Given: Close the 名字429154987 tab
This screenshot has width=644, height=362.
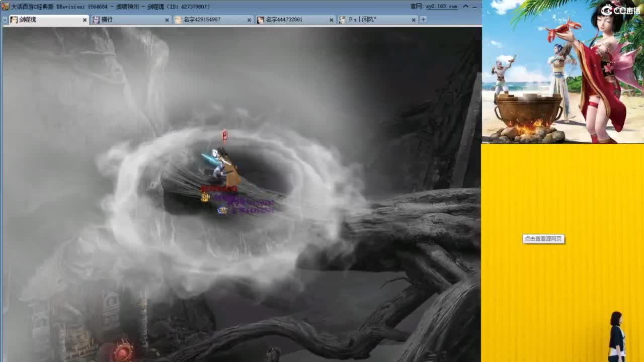Looking at the screenshot, I should pos(249,20).
